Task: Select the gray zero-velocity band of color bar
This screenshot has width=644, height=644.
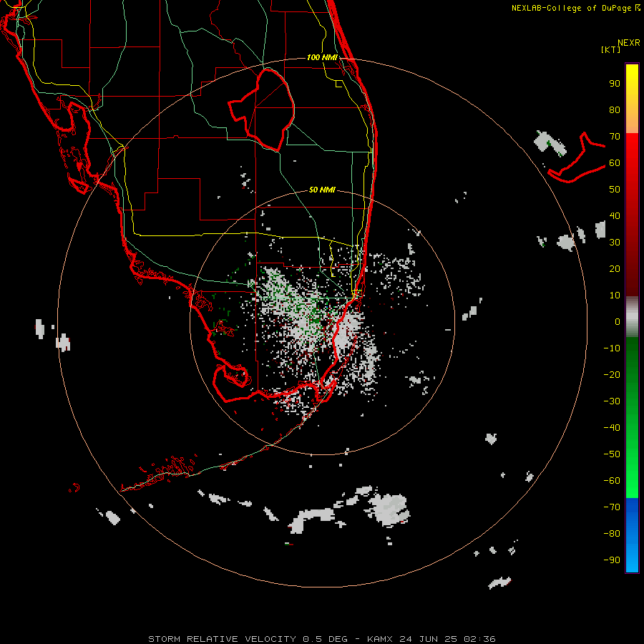Action: click(x=632, y=317)
